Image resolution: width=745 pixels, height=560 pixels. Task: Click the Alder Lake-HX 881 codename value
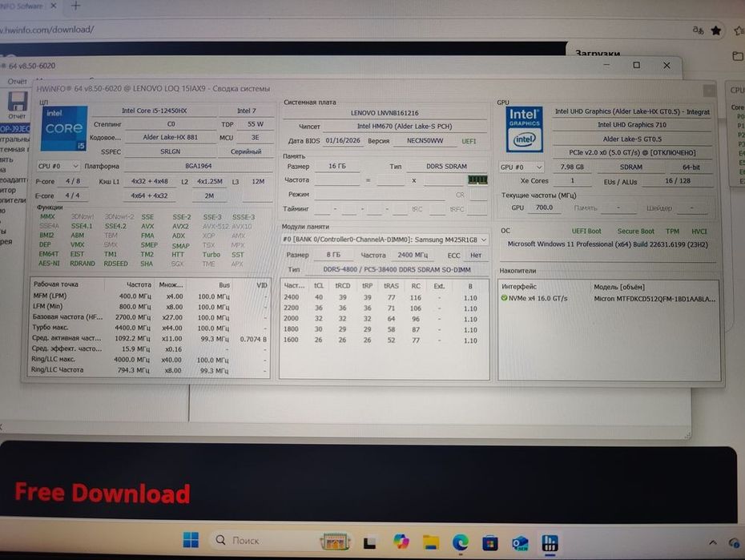(x=170, y=137)
